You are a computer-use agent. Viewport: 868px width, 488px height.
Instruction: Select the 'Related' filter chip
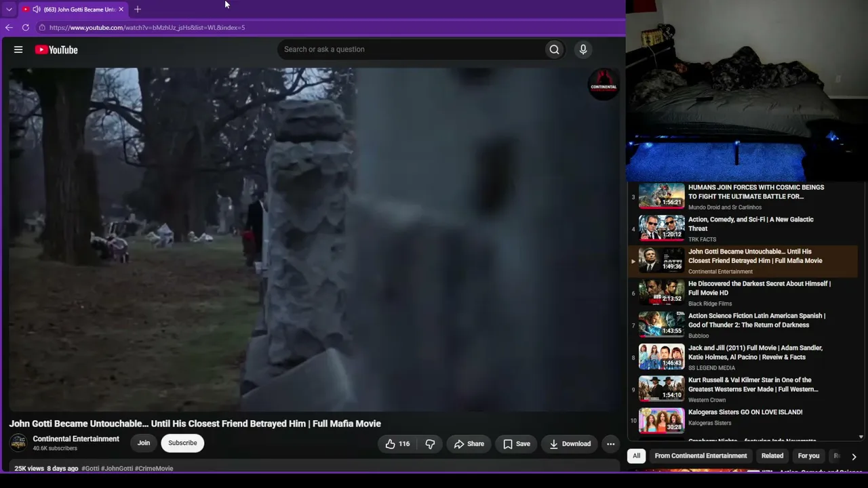[772, 456]
